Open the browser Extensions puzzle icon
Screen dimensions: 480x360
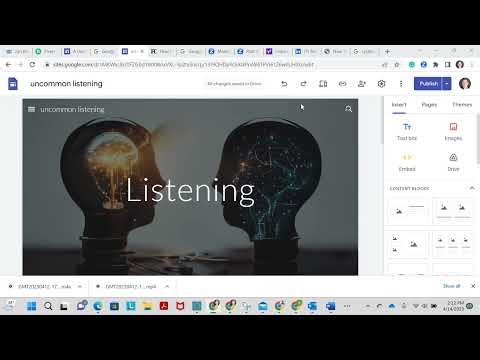tap(435, 65)
